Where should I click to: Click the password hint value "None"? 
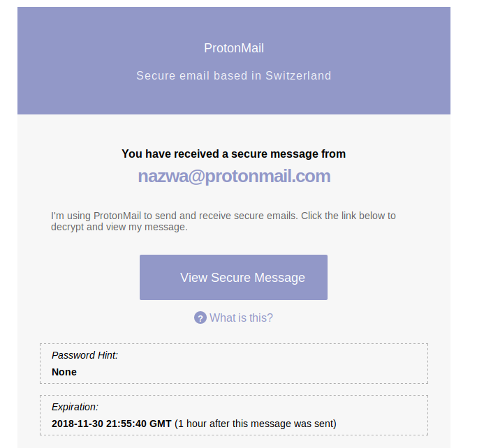pyautogui.click(x=64, y=372)
